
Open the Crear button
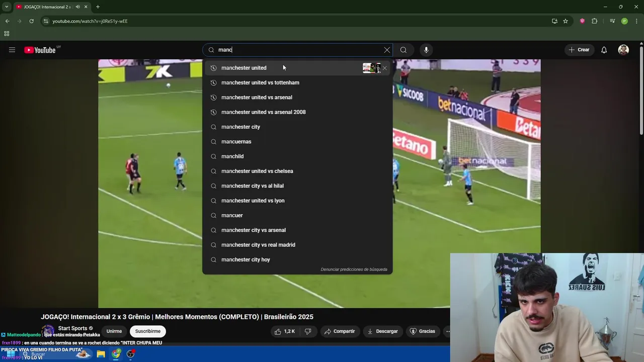pos(579,50)
